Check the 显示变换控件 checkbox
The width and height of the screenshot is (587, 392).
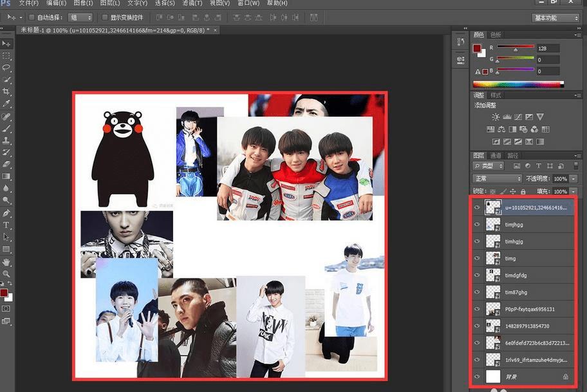106,17
